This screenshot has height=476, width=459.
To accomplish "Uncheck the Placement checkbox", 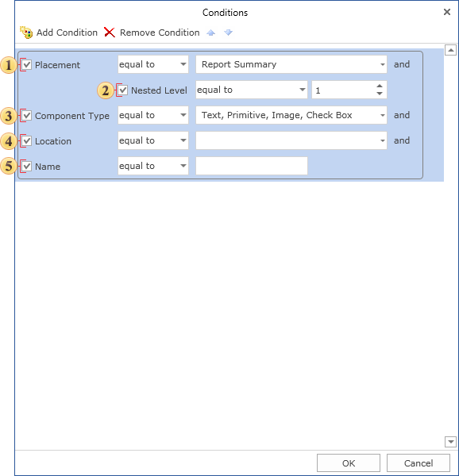I will 27,65.
